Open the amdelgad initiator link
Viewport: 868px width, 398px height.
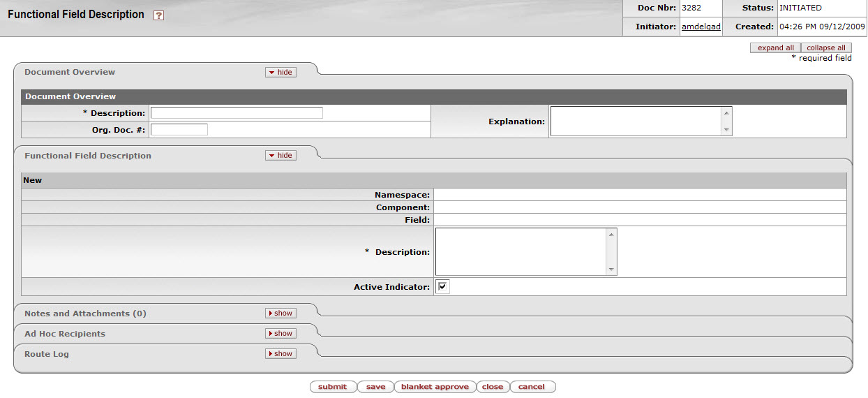click(x=701, y=27)
